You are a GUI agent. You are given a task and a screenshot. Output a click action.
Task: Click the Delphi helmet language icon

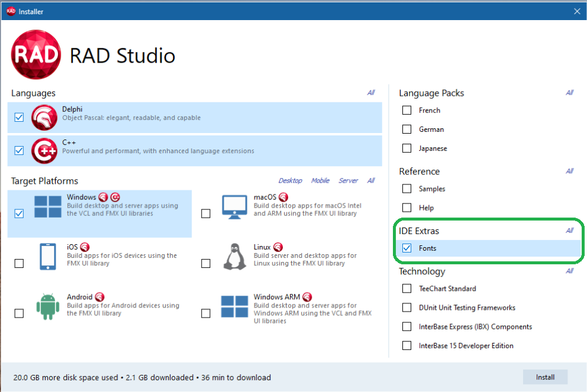[x=44, y=117]
